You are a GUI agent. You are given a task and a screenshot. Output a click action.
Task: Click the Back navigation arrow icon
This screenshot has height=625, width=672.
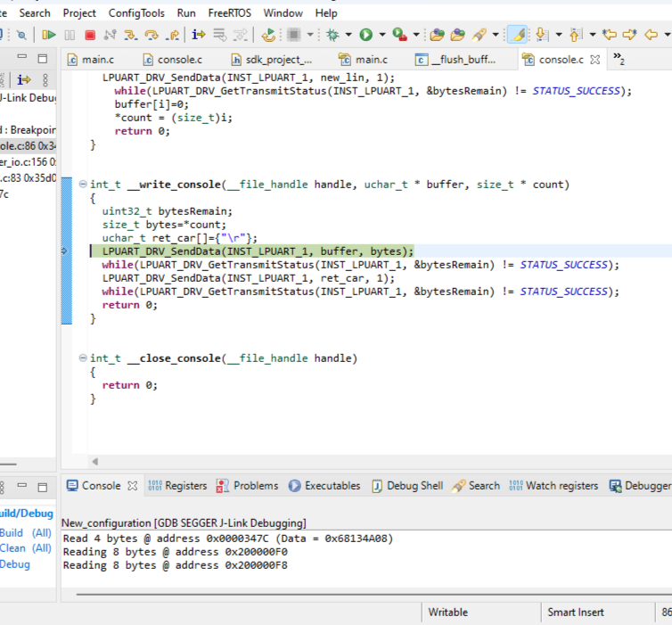651,34
